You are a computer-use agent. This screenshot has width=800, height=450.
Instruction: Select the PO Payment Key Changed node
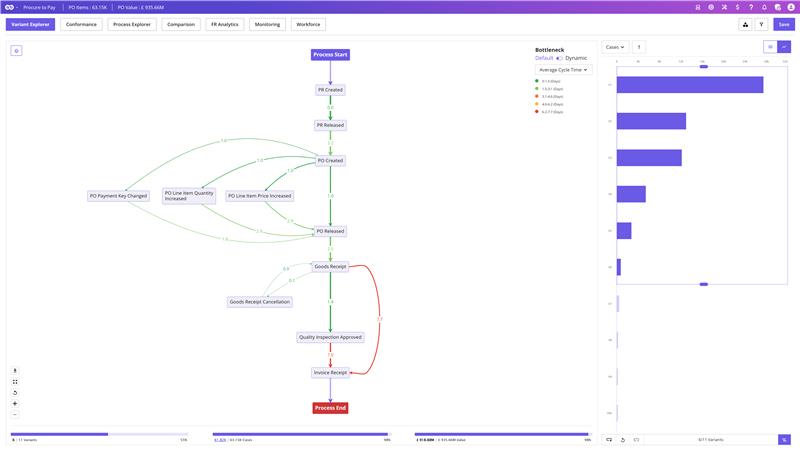tap(118, 196)
